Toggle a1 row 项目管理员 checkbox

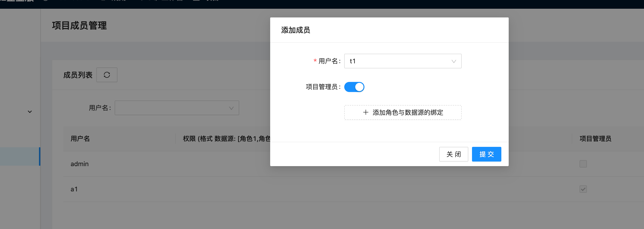[583, 189]
